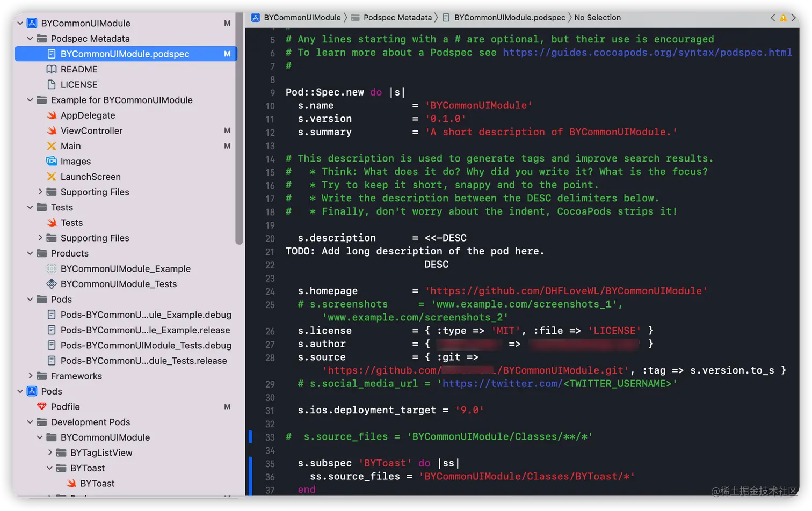Viewport: 812px width, 511px height.
Task: Click the BYCommonUIModule_Example app product icon
Action: (x=52, y=268)
